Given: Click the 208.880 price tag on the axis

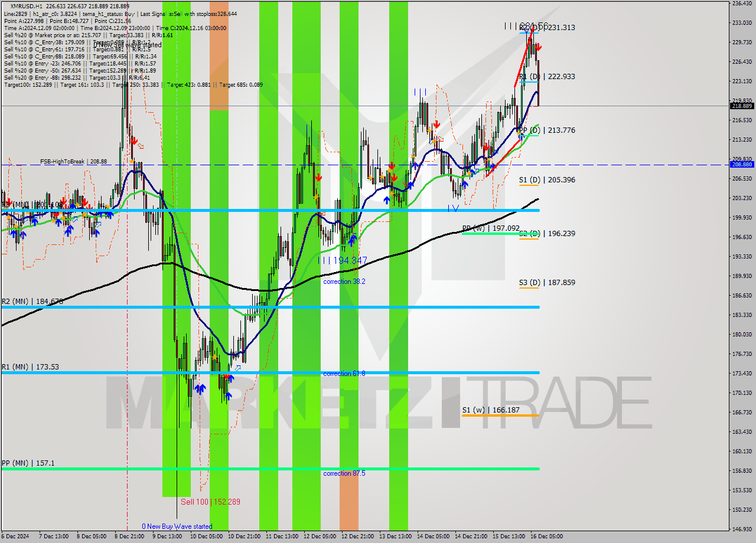Looking at the screenshot, I should coord(742,165).
